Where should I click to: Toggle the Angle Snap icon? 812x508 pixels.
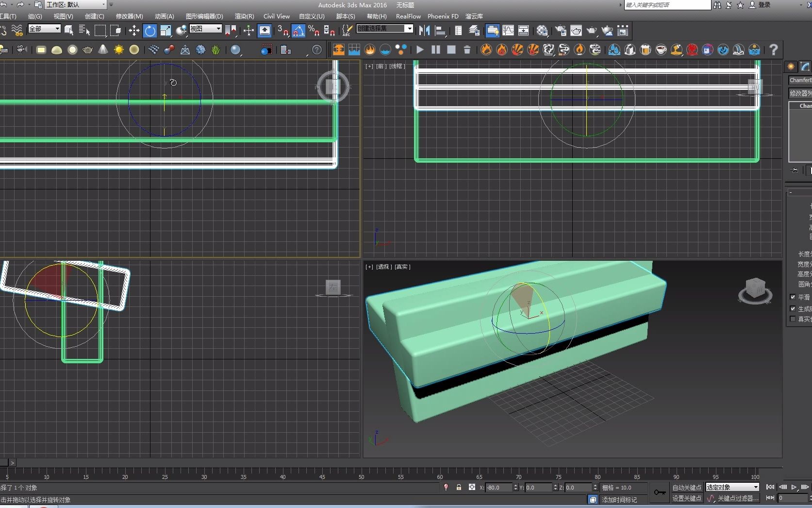click(298, 31)
